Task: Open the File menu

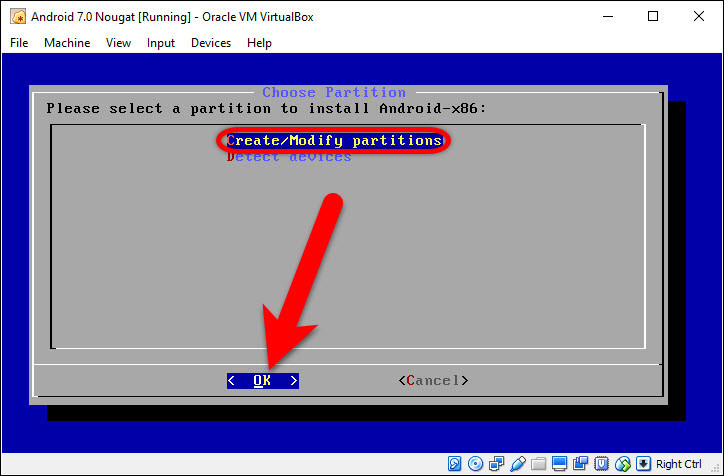Action: [x=19, y=43]
